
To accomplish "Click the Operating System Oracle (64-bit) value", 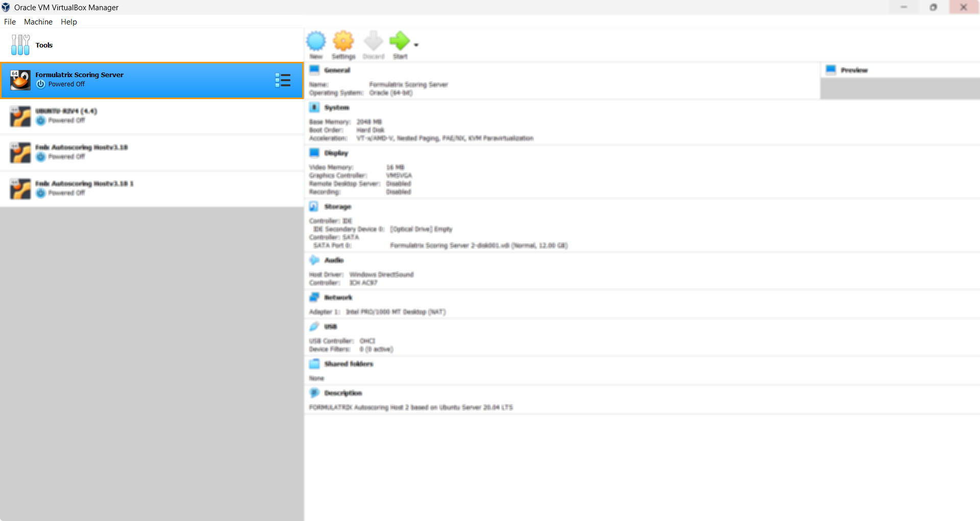I will tap(391, 93).
